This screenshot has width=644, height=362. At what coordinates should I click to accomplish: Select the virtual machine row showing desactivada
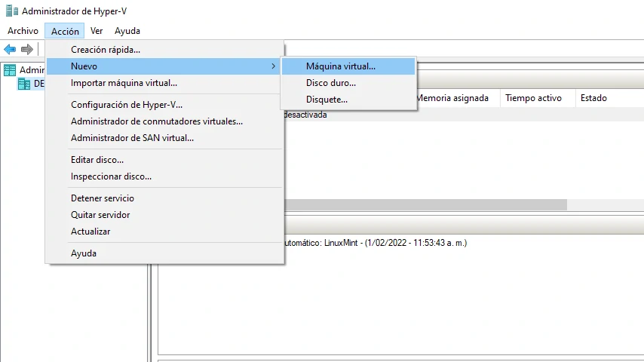click(x=464, y=115)
